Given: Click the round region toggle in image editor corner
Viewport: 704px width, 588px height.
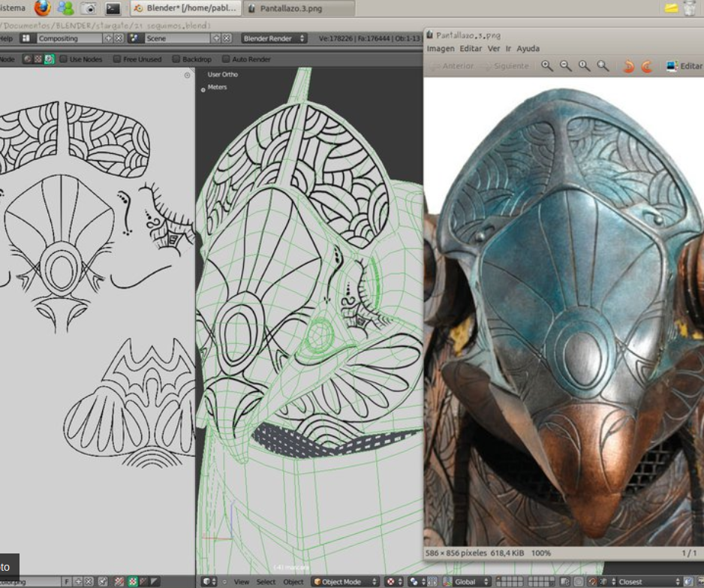Looking at the screenshot, I should point(187,75).
